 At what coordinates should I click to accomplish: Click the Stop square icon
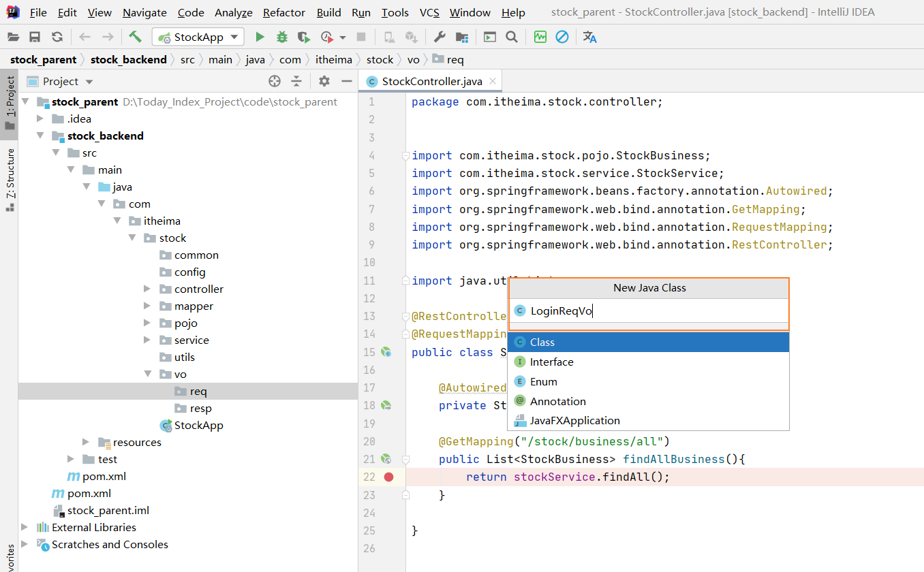pyautogui.click(x=361, y=37)
